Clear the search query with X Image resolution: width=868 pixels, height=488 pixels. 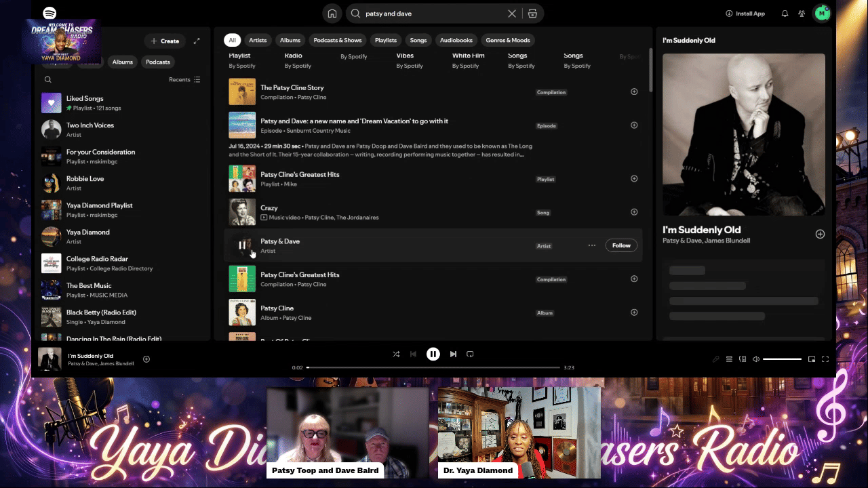click(512, 14)
